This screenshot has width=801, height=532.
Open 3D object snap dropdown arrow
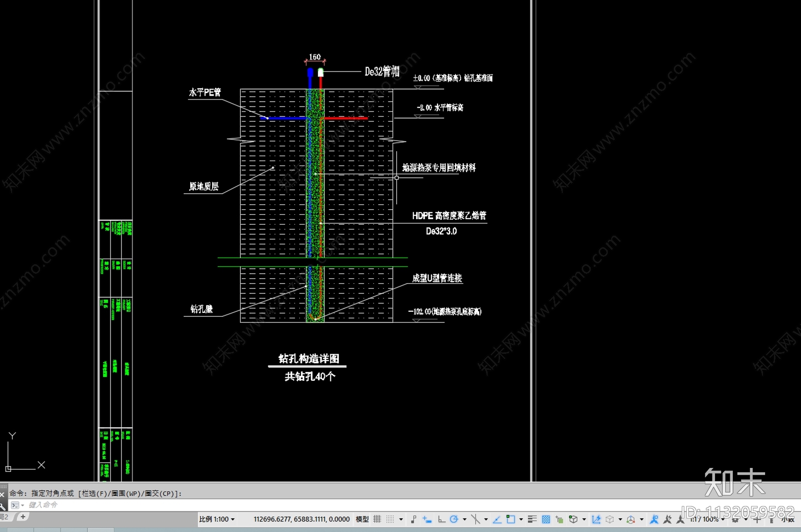pyautogui.click(x=584, y=519)
